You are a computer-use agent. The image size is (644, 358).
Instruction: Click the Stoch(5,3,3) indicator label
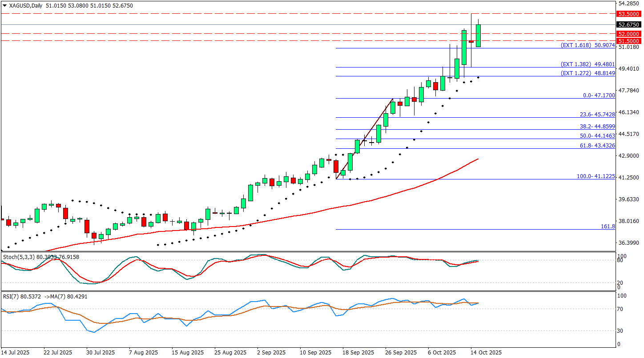19,257
